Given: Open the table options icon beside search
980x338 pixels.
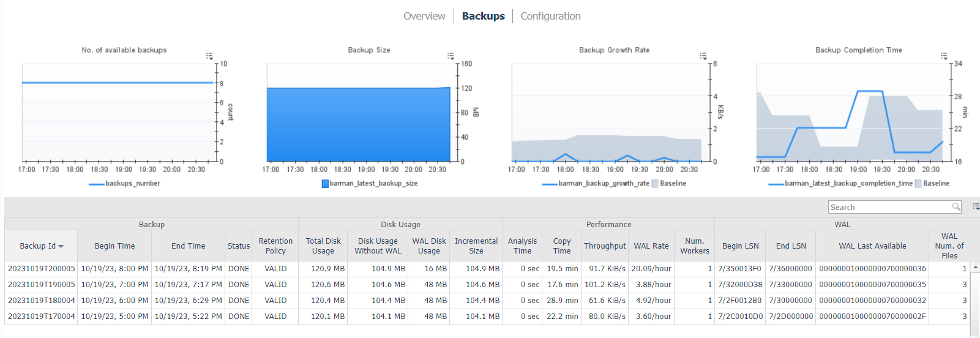Looking at the screenshot, I should [x=976, y=207].
